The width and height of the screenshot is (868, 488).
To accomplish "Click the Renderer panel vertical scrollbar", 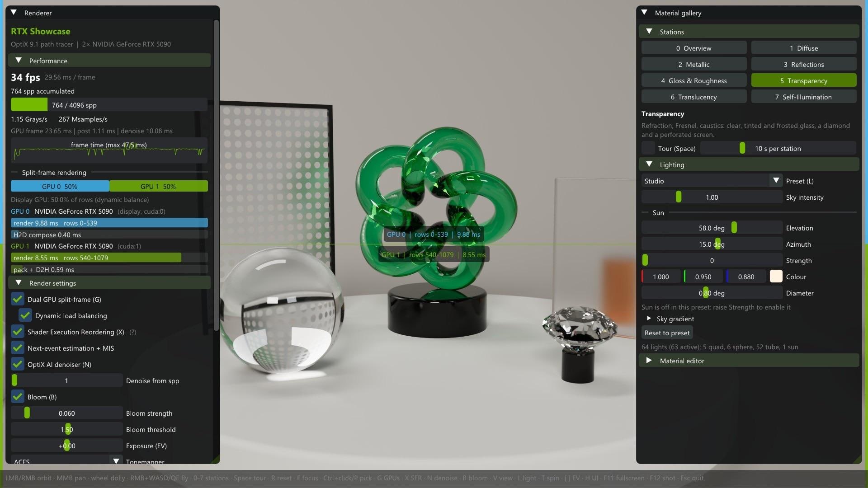I will (x=216, y=175).
